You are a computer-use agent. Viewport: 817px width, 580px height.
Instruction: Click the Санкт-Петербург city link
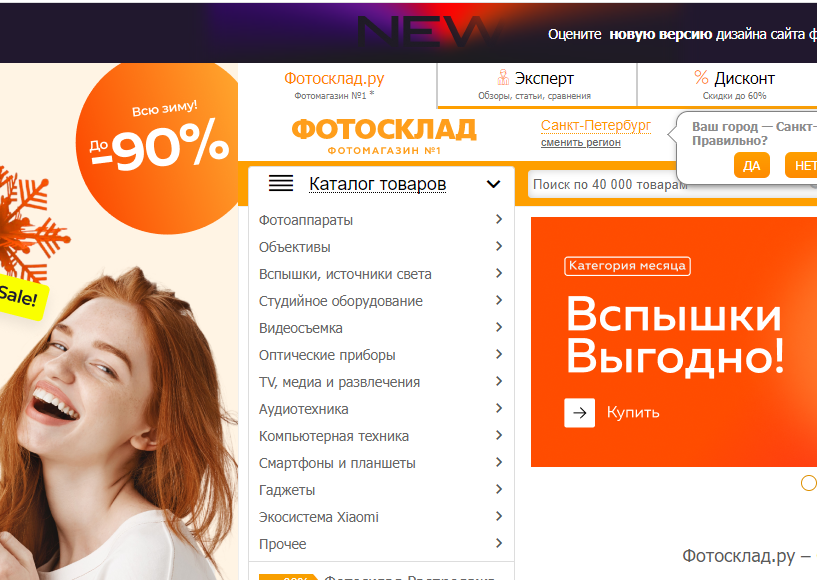tap(596, 126)
